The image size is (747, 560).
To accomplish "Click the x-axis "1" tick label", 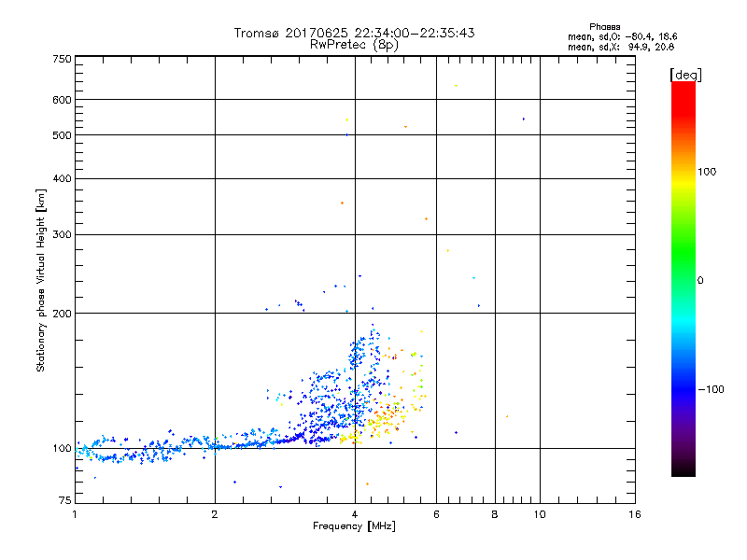I will tap(75, 514).
